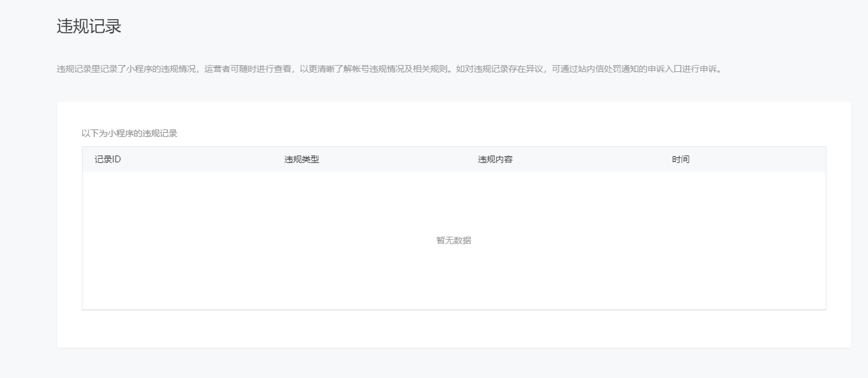868x378 pixels.
Task: Click the description paragraph starting 违规记录里记录了
Action: 390,69
